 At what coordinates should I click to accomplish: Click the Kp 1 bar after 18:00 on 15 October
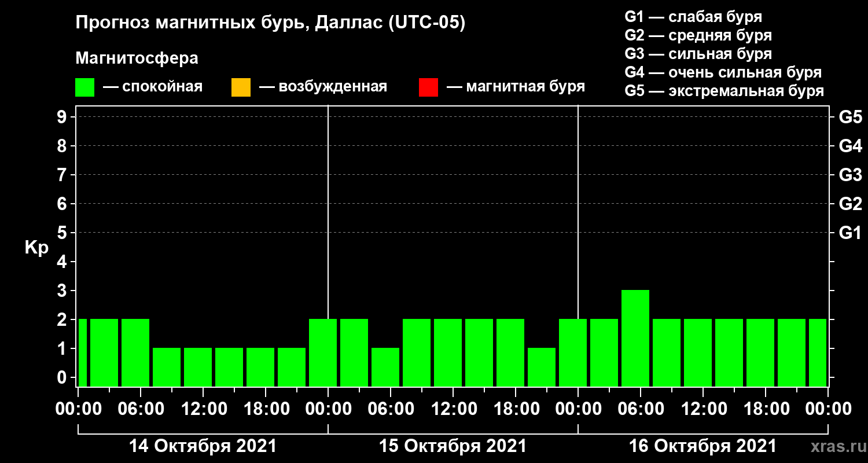coord(542,367)
